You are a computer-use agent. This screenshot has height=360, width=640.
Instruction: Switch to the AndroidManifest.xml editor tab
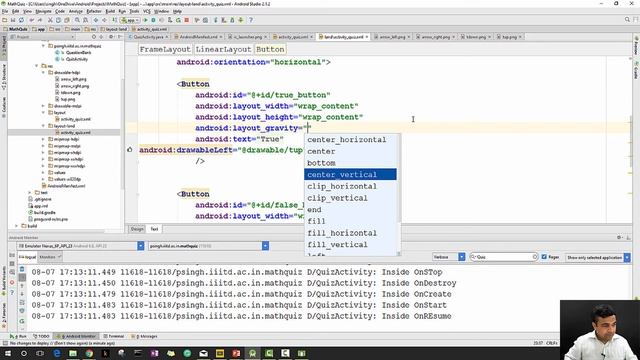pyautogui.click(x=198, y=37)
